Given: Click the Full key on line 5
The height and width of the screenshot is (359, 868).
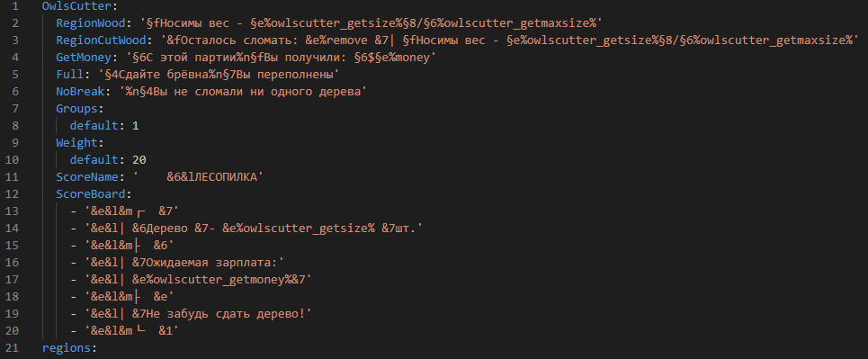Looking at the screenshot, I should [70, 76].
